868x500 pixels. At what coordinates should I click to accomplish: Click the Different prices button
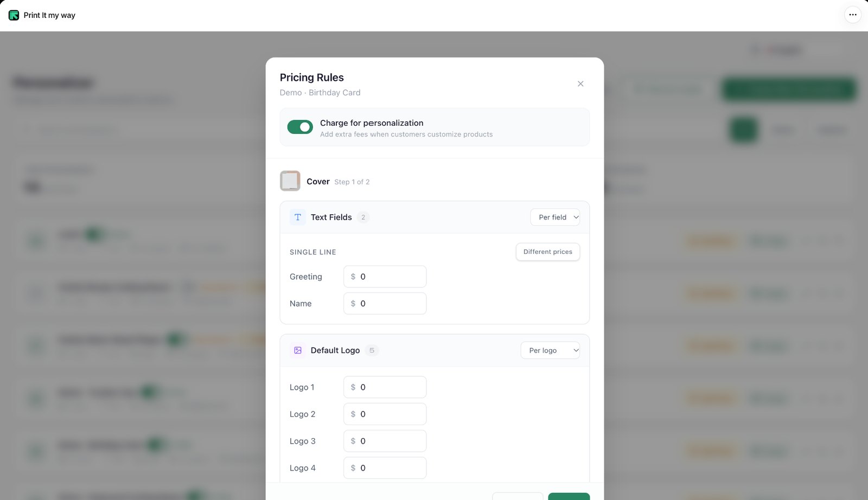(x=548, y=252)
